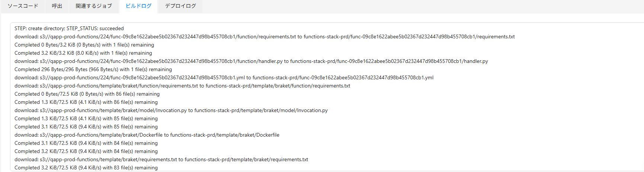Select the 'Completed 296 Bytes/296 Bytes' log line
644x172 pixels.
(x=93, y=69)
